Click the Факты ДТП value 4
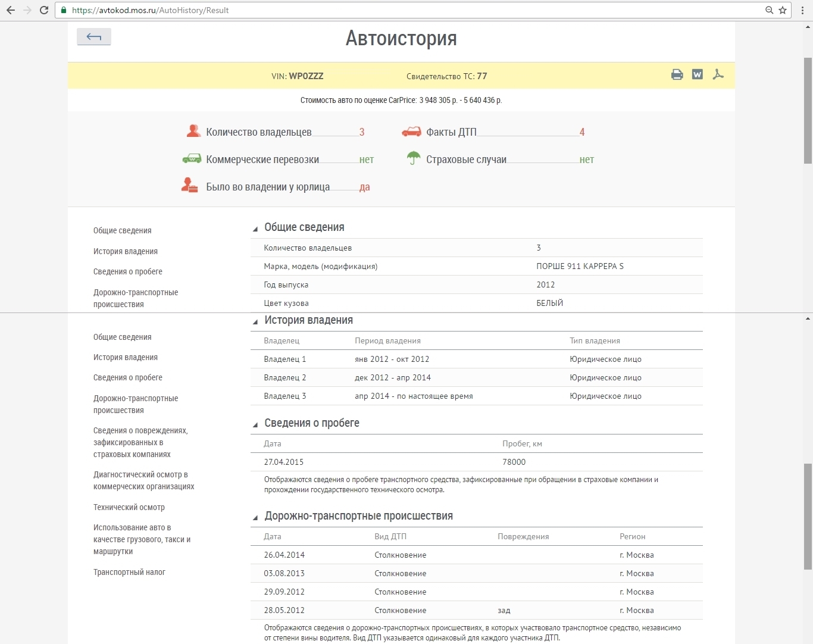813x644 pixels. (x=582, y=132)
